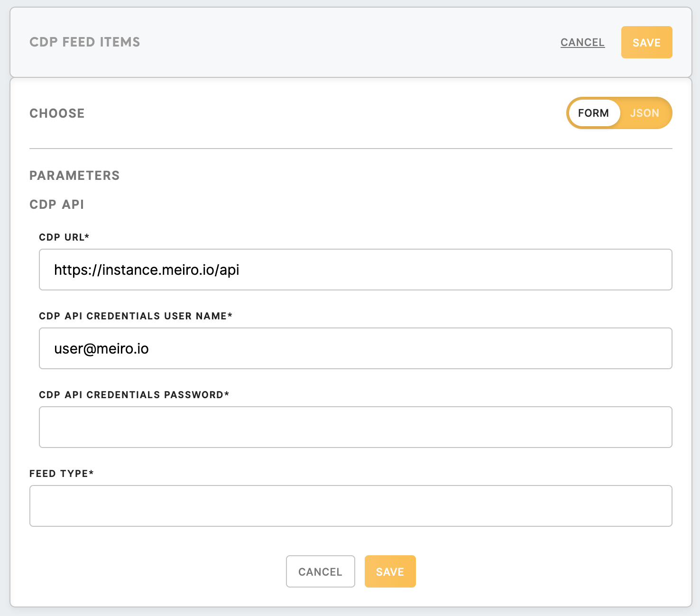The width and height of the screenshot is (700, 616).
Task: Click the CDP URL field label
Action: pos(64,237)
